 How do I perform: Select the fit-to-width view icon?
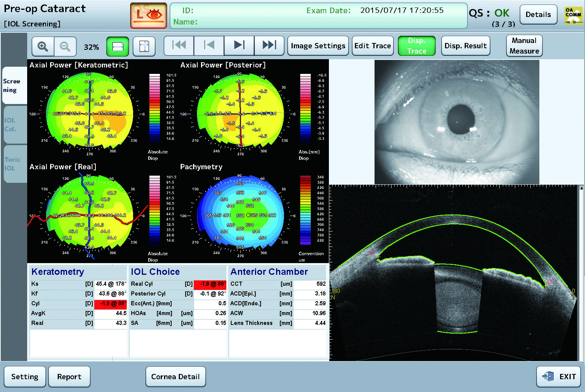click(x=118, y=46)
